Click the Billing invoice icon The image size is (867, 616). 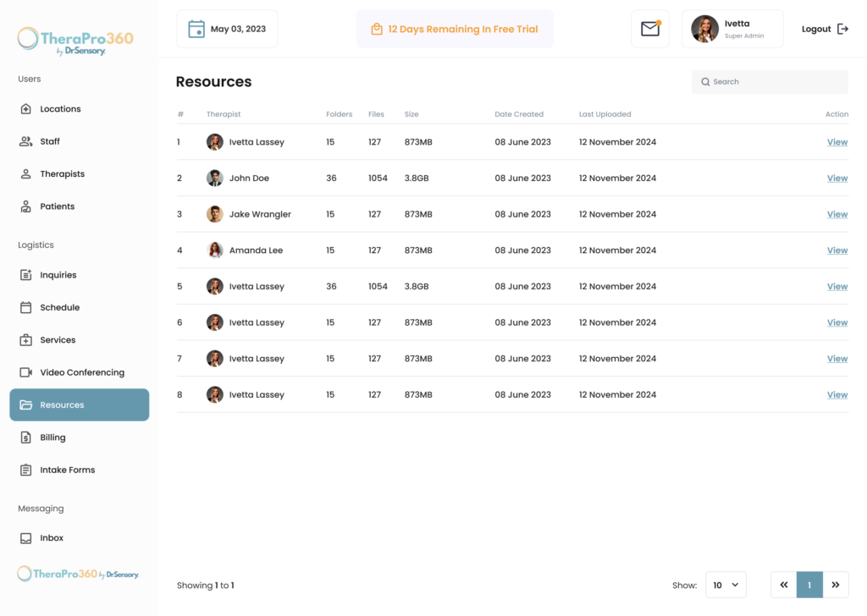(26, 437)
